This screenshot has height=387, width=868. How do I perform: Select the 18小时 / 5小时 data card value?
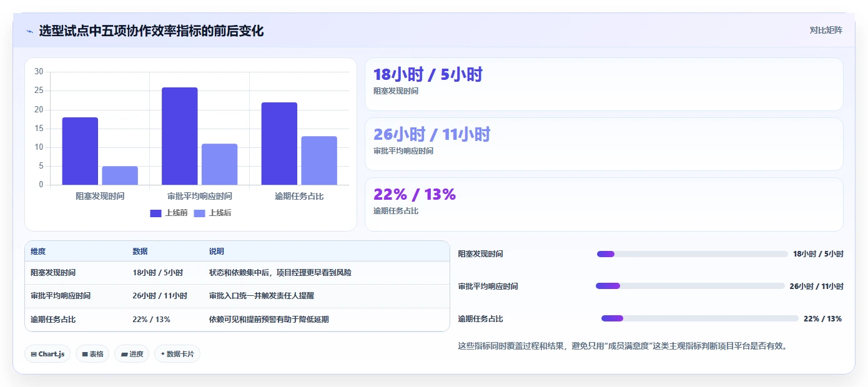(x=428, y=75)
